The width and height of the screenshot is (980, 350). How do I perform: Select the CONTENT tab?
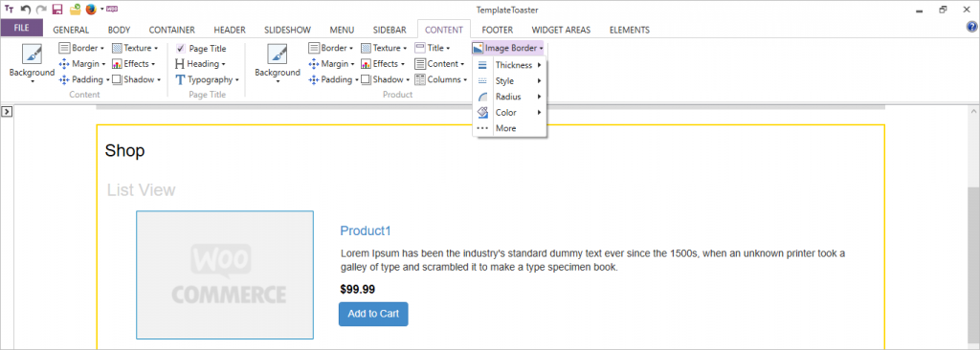tap(444, 30)
